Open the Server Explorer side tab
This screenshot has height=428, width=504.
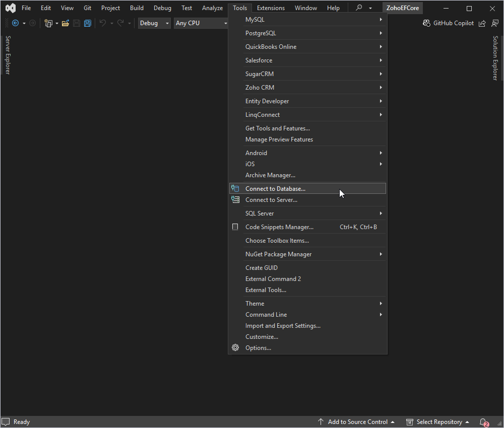[x=8, y=55]
